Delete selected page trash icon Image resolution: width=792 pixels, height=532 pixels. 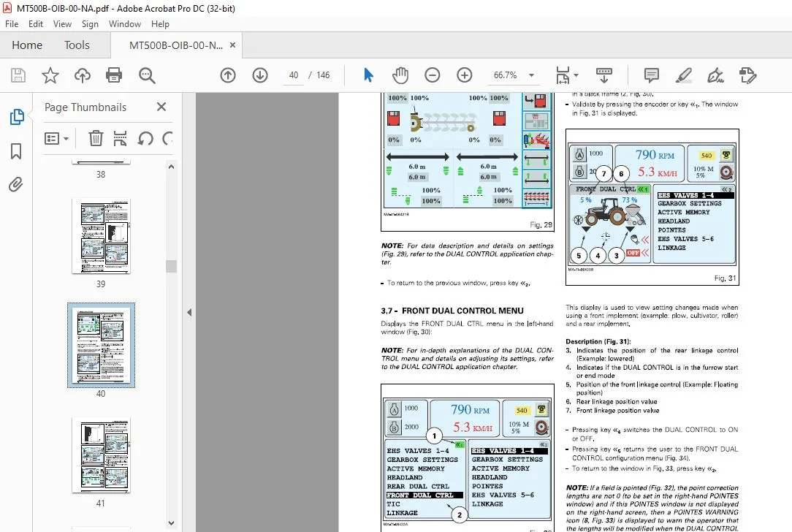[96, 138]
